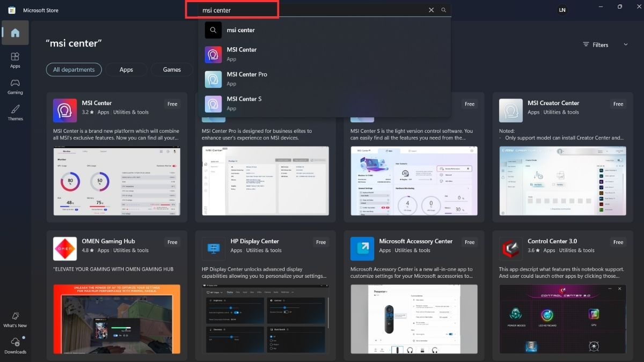Open the Themes section in sidebar
The height and width of the screenshot is (362, 644).
point(15,113)
